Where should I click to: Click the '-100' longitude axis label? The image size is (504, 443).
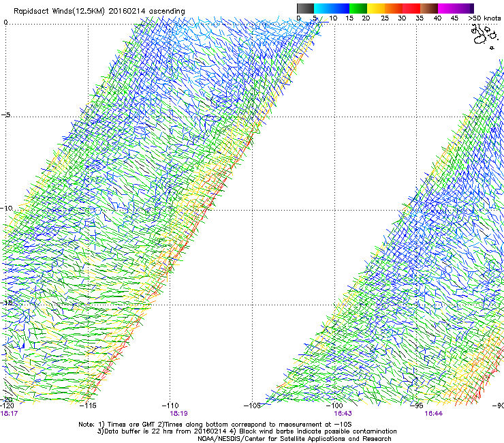[334, 406]
